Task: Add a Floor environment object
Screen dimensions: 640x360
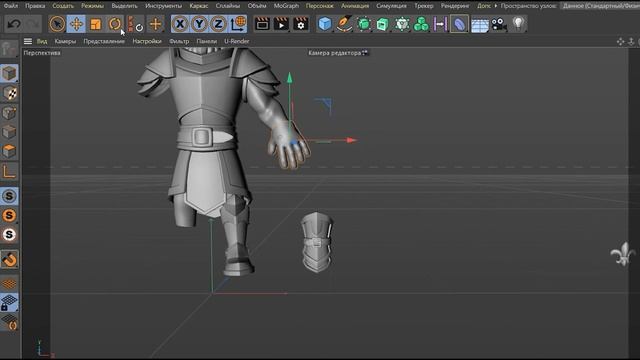Action: [x=480, y=24]
